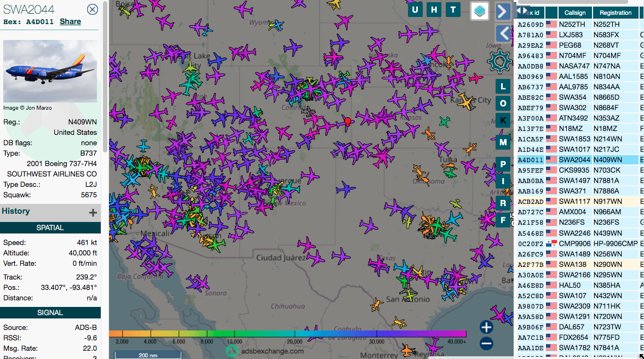This screenshot has height=359, width=644.
Task: Select hex id A9807D in the table
Action: [530, 306]
